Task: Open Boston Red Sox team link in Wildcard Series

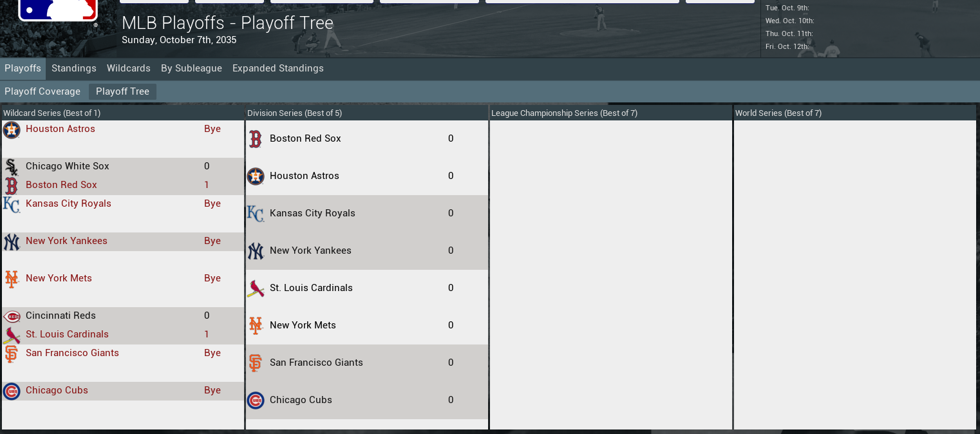Action: (61, 185)
